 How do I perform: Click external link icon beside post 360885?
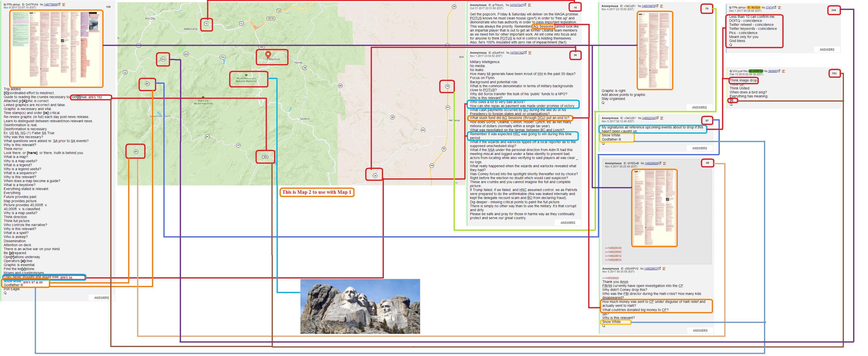point(779,71)
